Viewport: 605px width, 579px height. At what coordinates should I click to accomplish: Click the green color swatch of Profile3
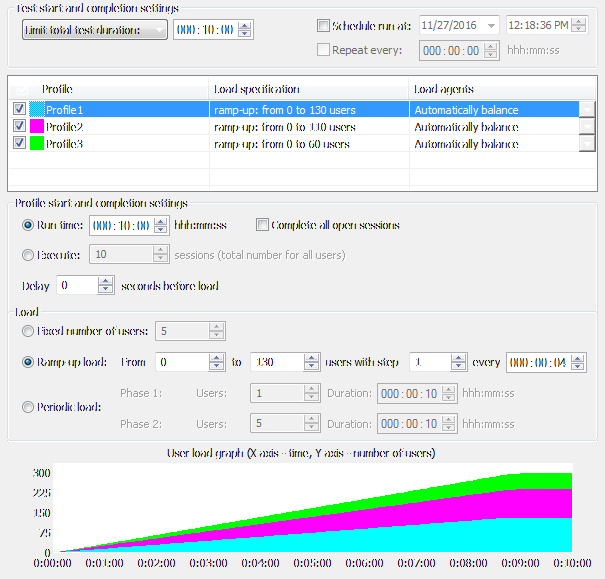coord(38,144)
